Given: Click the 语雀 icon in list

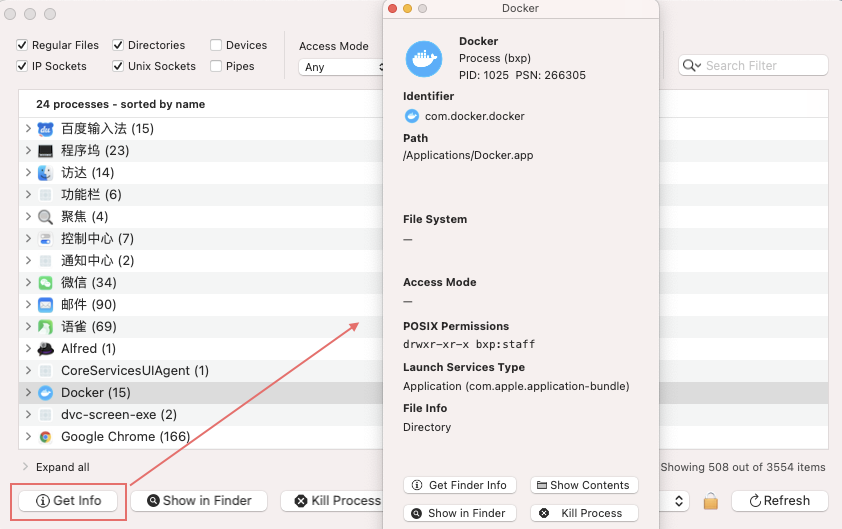Looking at the screenshot, I should pyautogui.click(x=46, y=327).
